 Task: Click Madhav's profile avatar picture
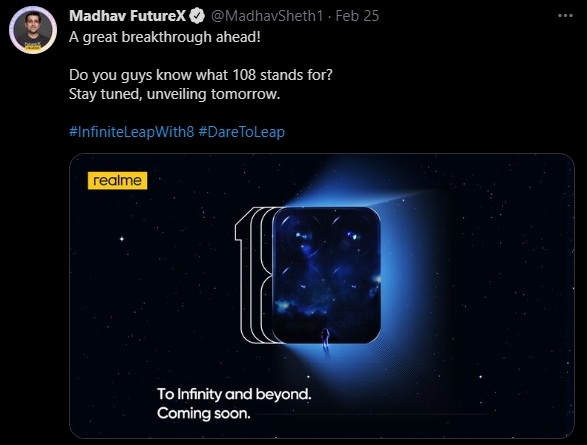[x=33, y=30]
